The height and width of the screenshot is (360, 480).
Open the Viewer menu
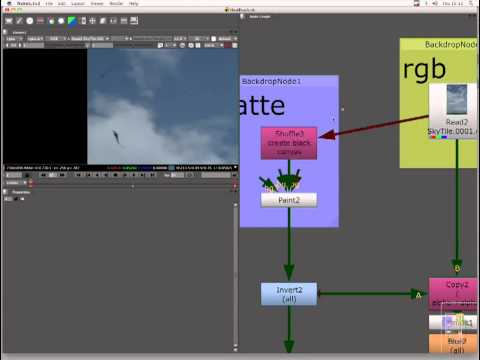click(x=97, y=4)
